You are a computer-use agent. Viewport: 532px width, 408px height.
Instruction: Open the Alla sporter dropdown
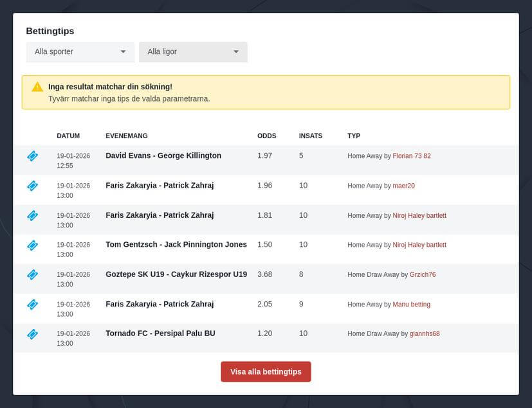coord(80,51)
